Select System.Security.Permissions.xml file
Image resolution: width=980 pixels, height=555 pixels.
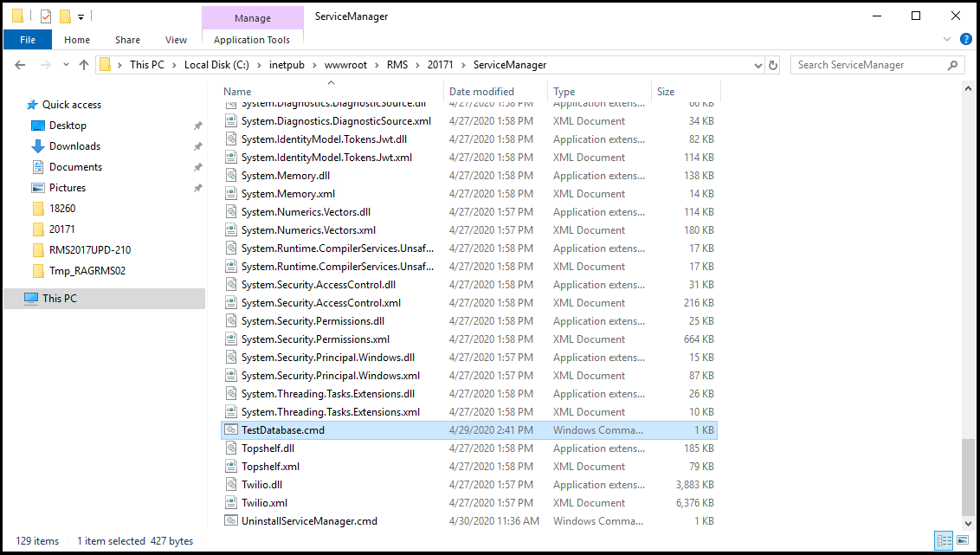(x=315, y=339)
